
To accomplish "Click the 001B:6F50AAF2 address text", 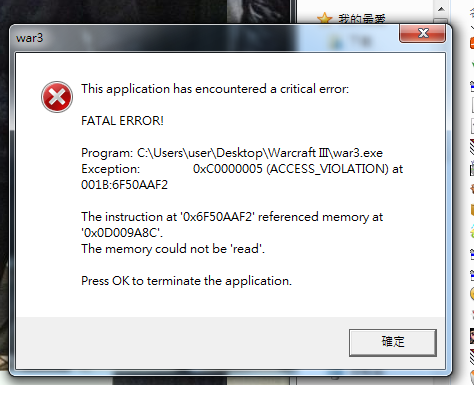I will coord(124,185).
